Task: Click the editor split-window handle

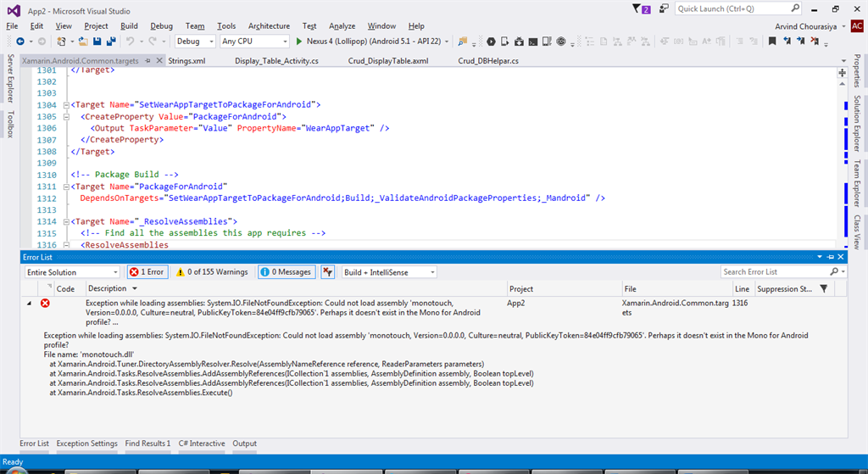Action: [842, 73]
